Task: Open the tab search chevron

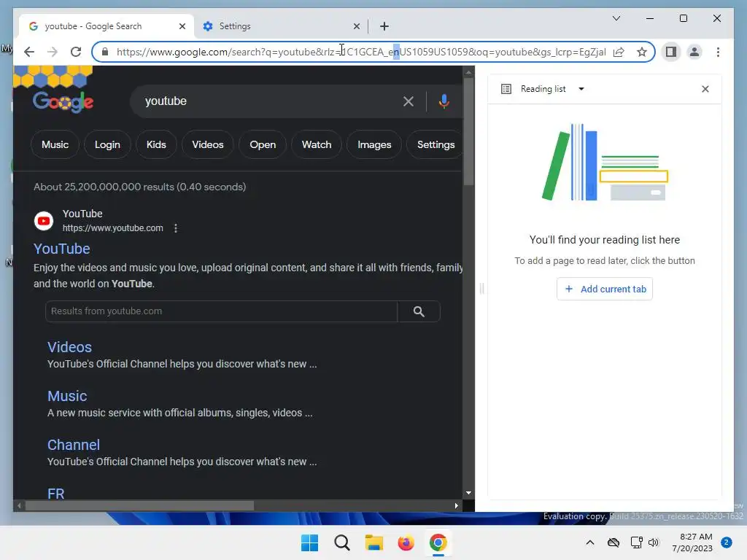Action: 616,18
